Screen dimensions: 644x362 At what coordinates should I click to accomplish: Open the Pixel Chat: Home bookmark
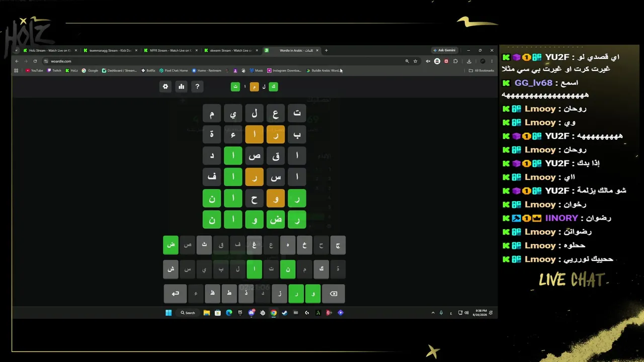pyautogui.click(x=174, y=70)
